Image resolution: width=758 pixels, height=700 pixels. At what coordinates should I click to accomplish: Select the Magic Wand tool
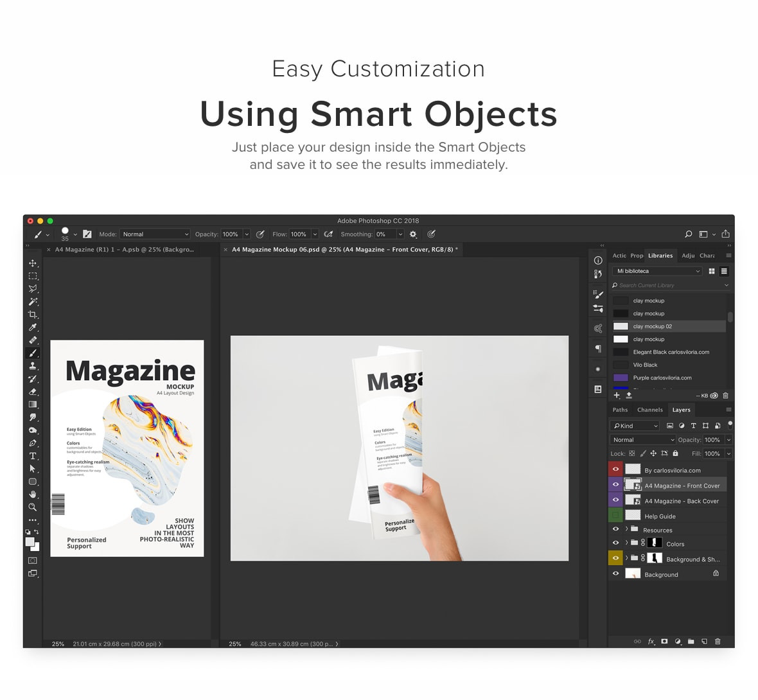[x=33, y=302]
